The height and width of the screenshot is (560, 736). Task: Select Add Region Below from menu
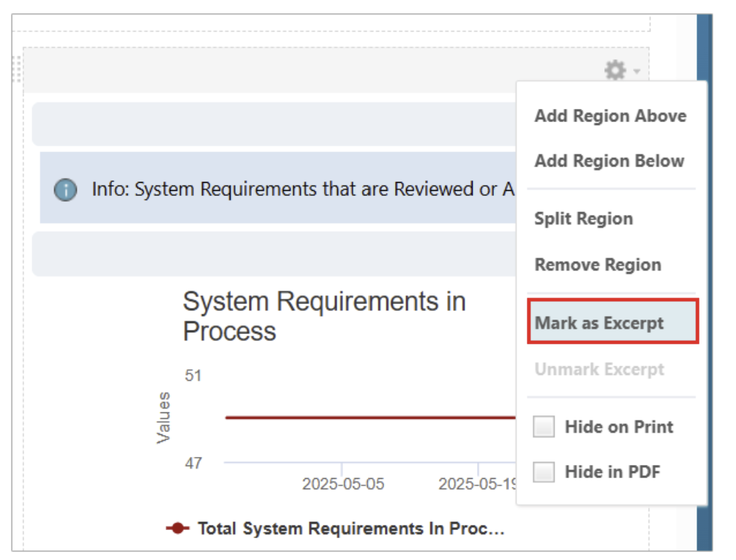[609, 161]
